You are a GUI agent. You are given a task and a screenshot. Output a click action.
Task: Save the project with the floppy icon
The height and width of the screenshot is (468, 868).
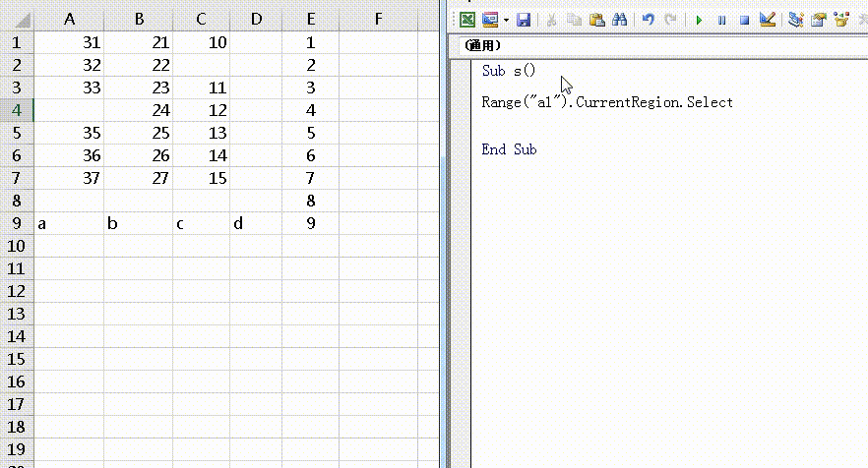click(524, 20)
